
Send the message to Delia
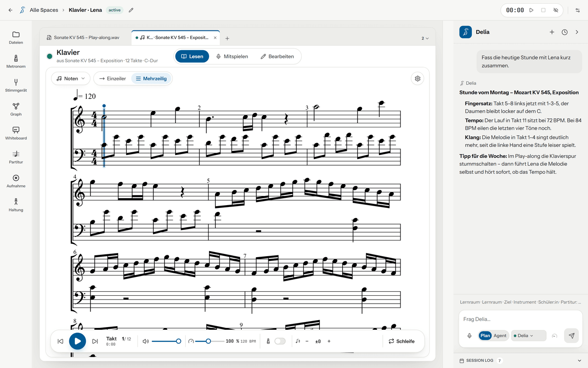(571, 336)
